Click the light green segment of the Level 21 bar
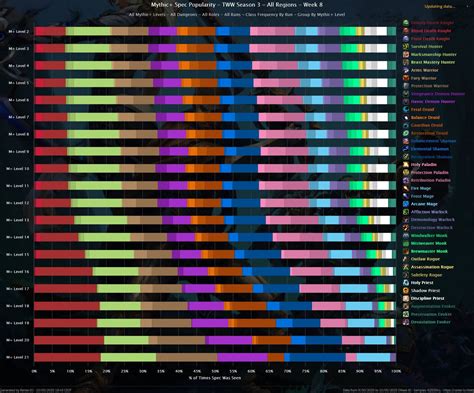Image resolution: width=474 pixels, height=393 pixels. tap(129, 357)
